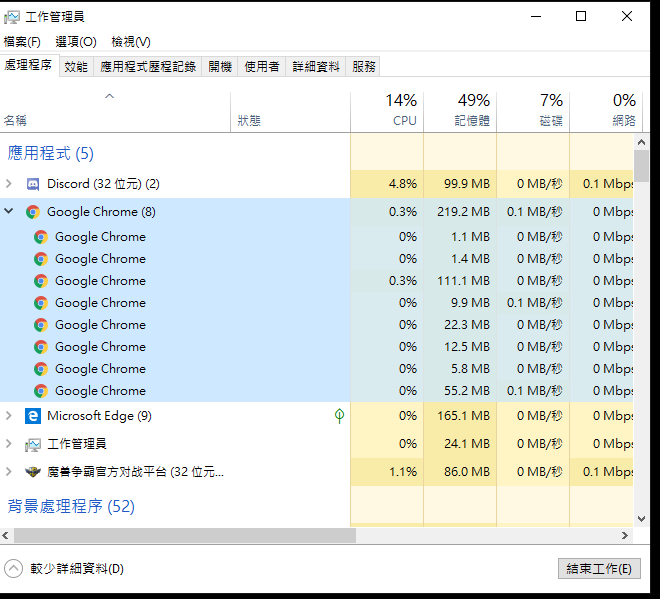Image resolution: width=660 pixels, height=599 pixels.
Task: Click Chrome icon in the 12.5 MB row
Action: (x=41, y=347)
